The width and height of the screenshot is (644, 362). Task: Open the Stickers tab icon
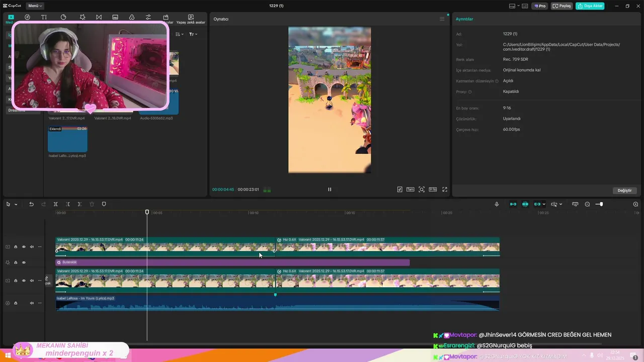63,17
